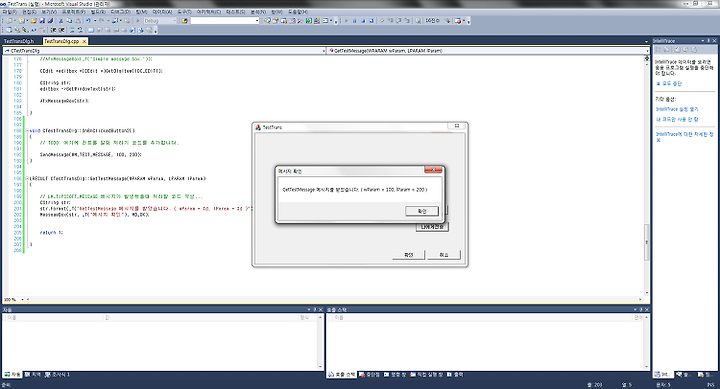Click the Comment Selection icon in second toolbar
The image size is (720, 389).
(72, 30)
